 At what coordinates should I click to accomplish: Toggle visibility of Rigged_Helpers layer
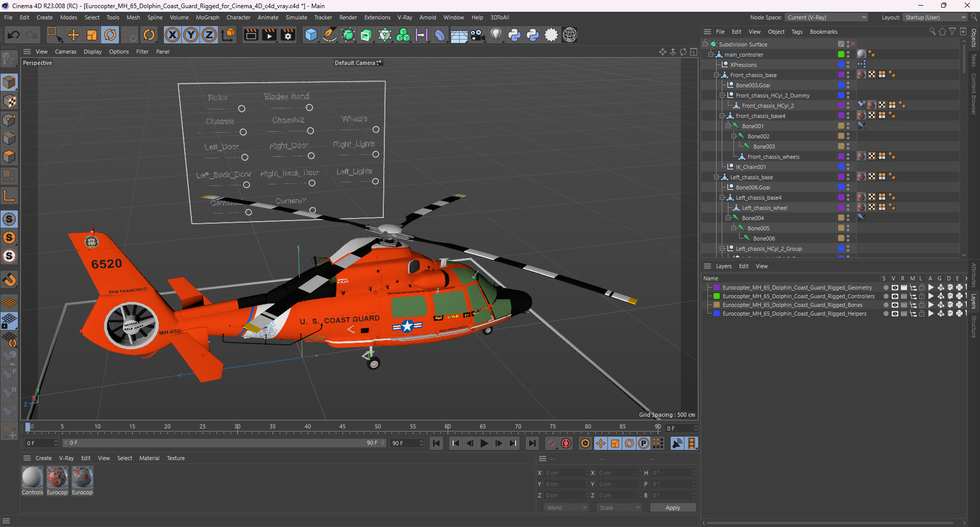[x=894, y=314]
